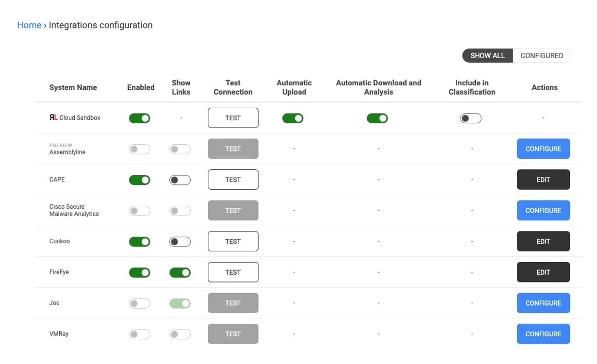This screenshot has height=364, width=597.
Task: Select the Cloud Sandbox system name
Action: (80, 117)
